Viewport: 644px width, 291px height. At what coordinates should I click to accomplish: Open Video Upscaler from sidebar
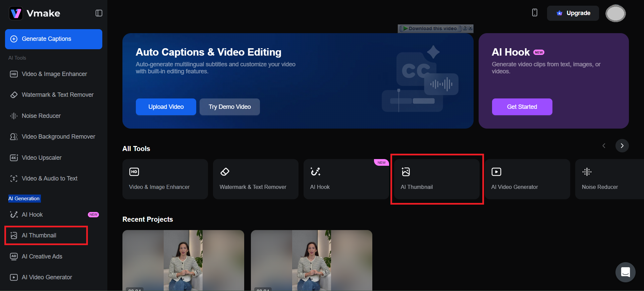(41, 158)
